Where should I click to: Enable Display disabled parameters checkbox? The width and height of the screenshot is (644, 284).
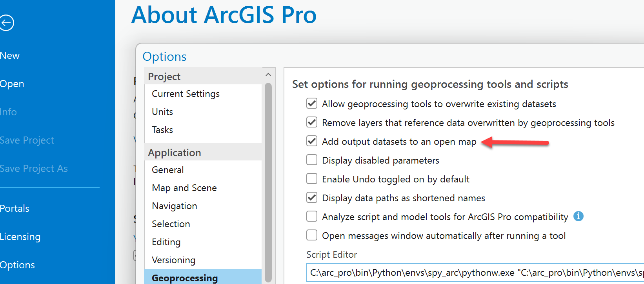(312, 160)
